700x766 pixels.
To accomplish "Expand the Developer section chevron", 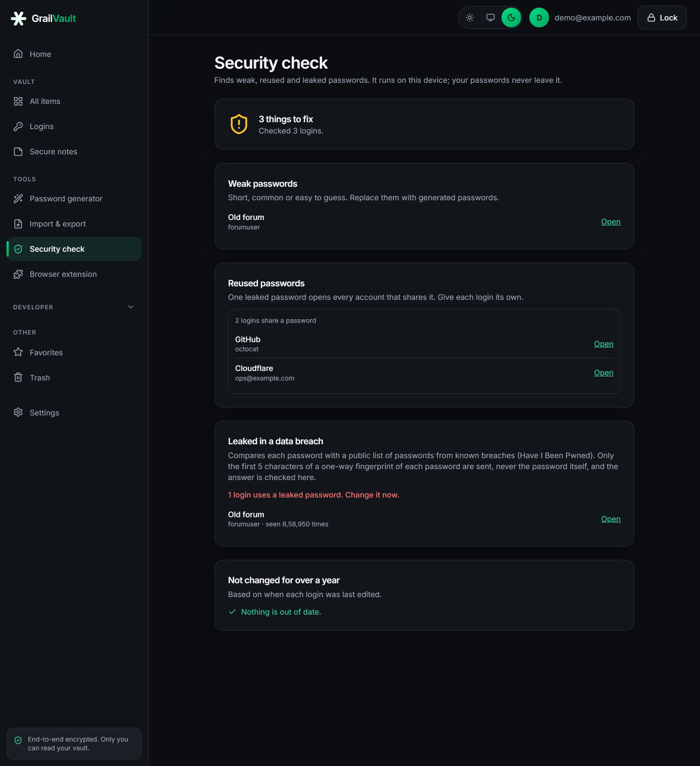I will 131,307.
